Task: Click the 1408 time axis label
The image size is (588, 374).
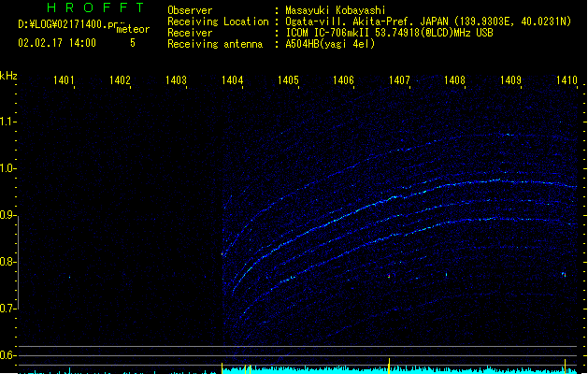Action: 454,80
